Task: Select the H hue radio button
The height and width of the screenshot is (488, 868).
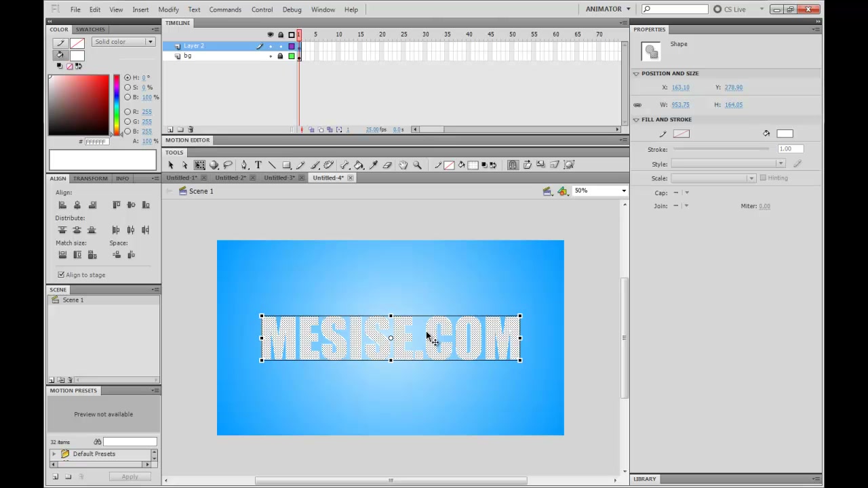Action: 127,77
